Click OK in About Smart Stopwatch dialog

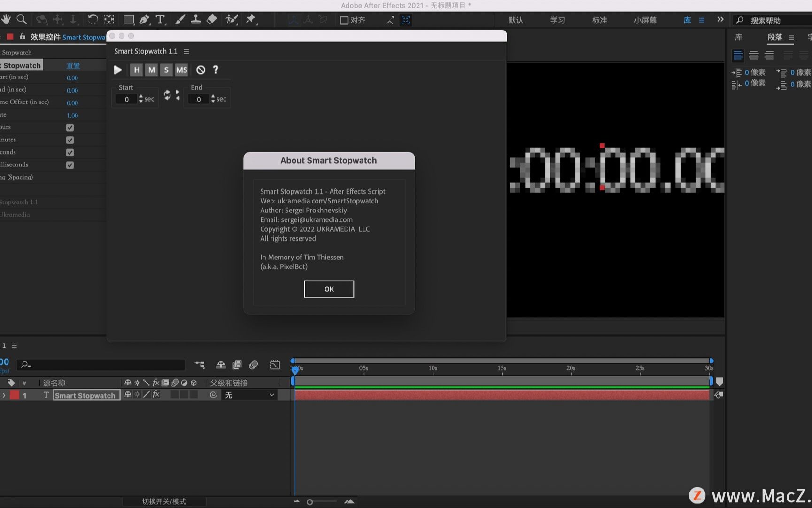point(329,289)
